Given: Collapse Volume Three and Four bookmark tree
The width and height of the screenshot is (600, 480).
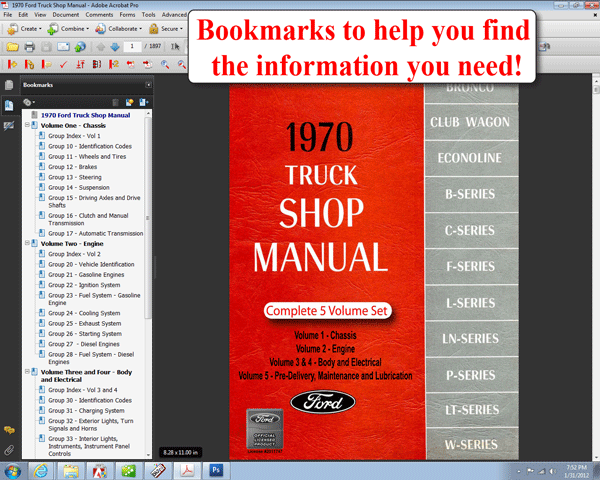Looking at the screenshot, I should (x=27, y=371).
